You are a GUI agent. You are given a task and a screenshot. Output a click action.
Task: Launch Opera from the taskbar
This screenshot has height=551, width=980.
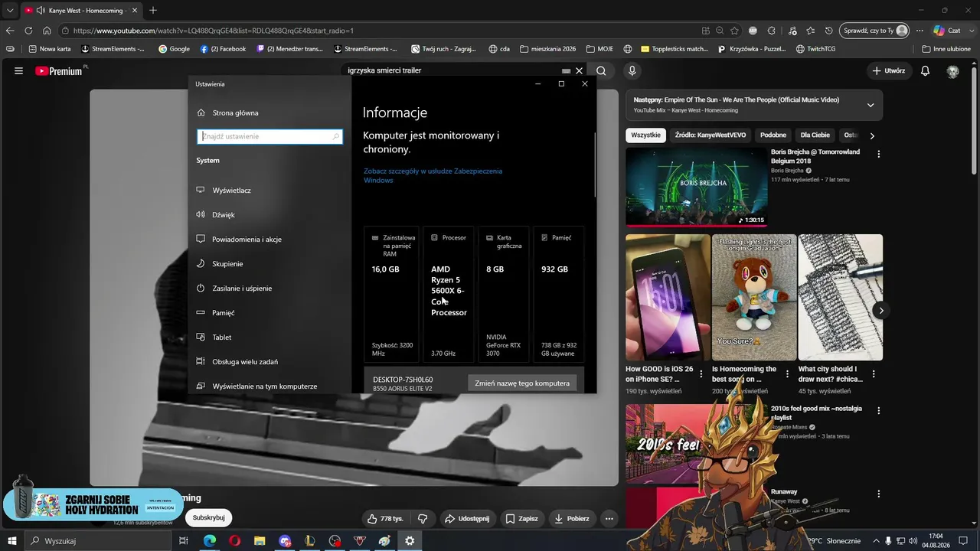(234, 541)
